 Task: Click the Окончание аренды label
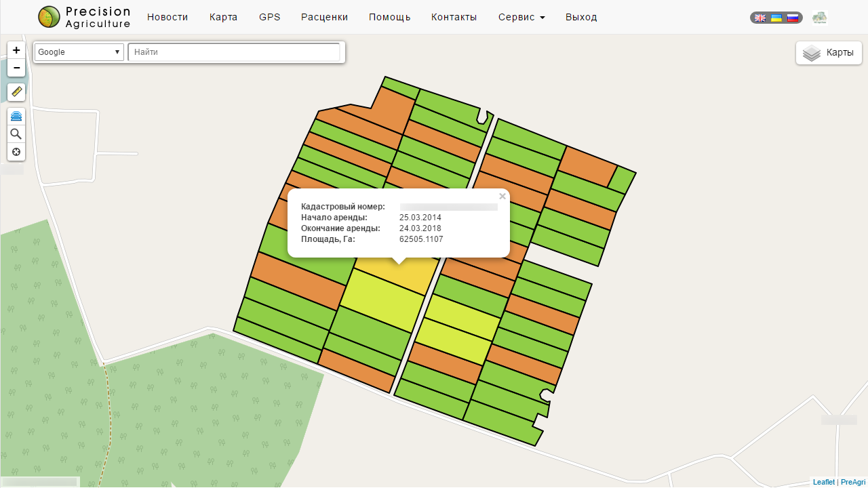tap(340, 228)
